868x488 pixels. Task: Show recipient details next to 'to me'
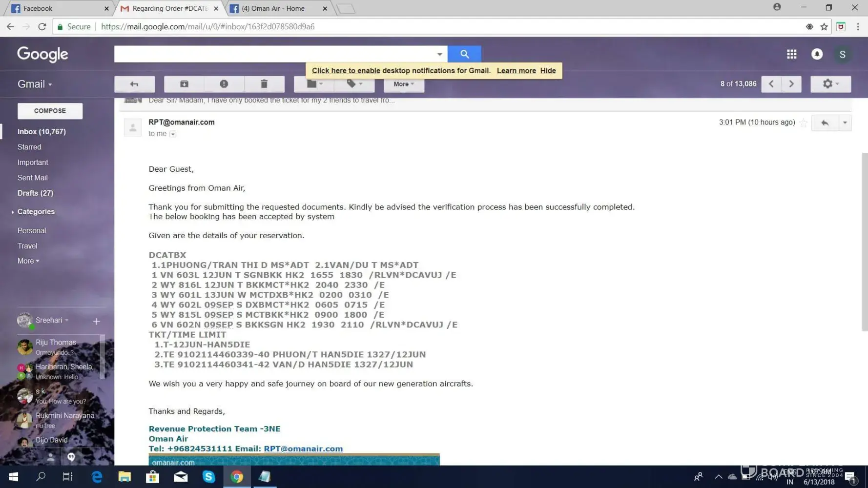click(173, 134)
